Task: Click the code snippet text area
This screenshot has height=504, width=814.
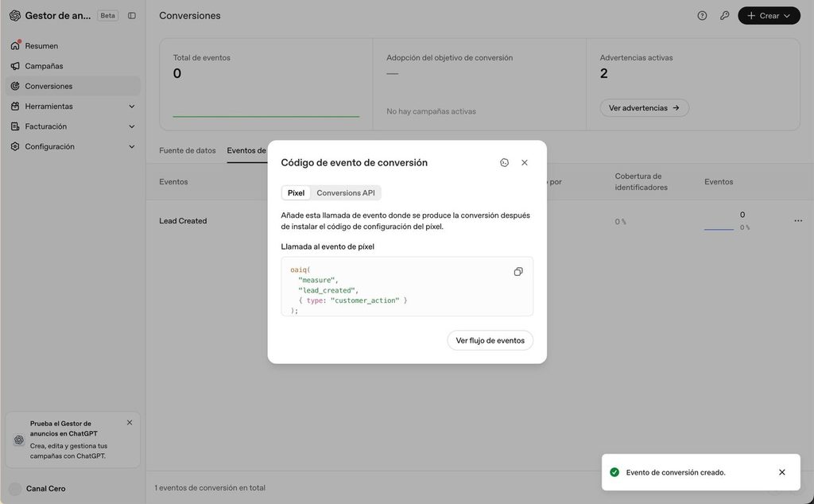Action: tap(407, 286)
